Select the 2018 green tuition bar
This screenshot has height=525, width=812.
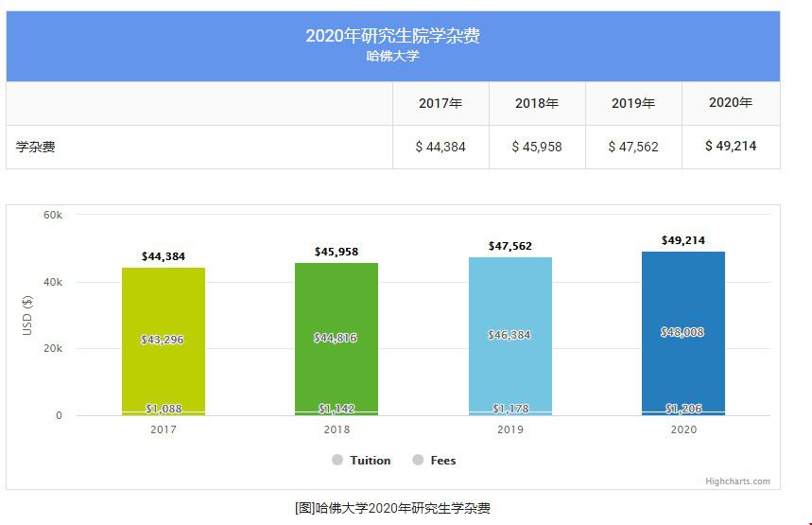[337, 337]
